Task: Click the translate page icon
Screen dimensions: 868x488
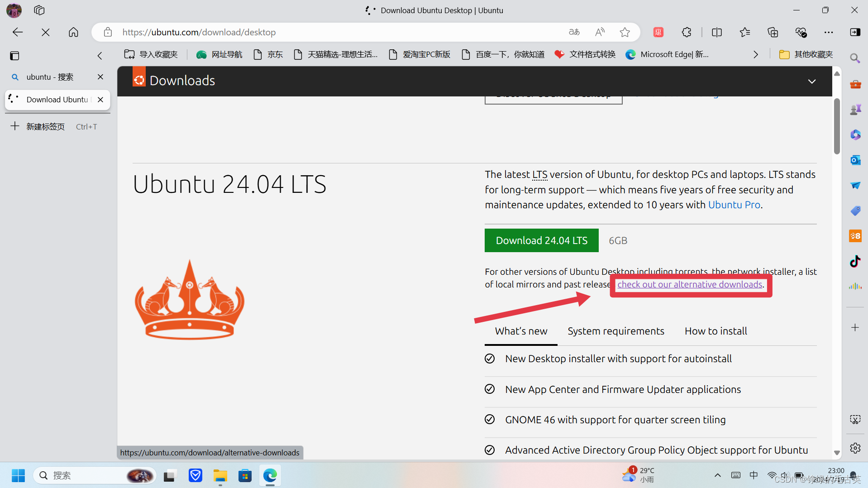Action: 574,32
